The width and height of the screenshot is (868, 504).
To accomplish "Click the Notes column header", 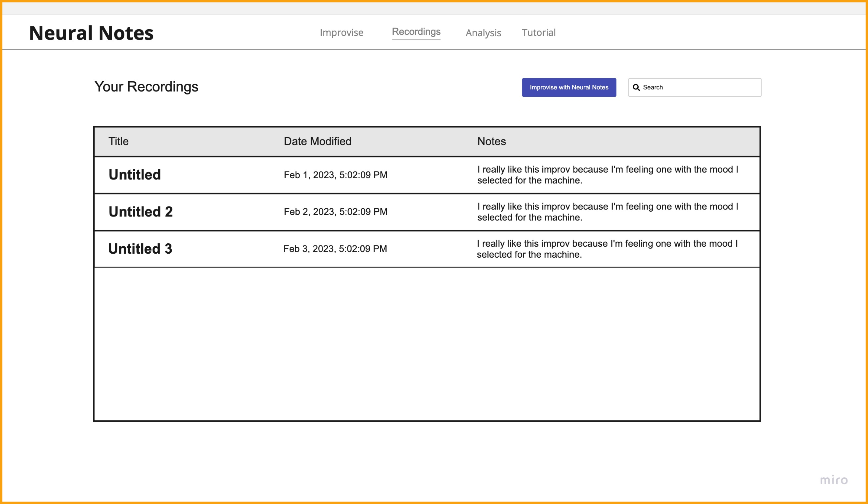I will [491, 141].
